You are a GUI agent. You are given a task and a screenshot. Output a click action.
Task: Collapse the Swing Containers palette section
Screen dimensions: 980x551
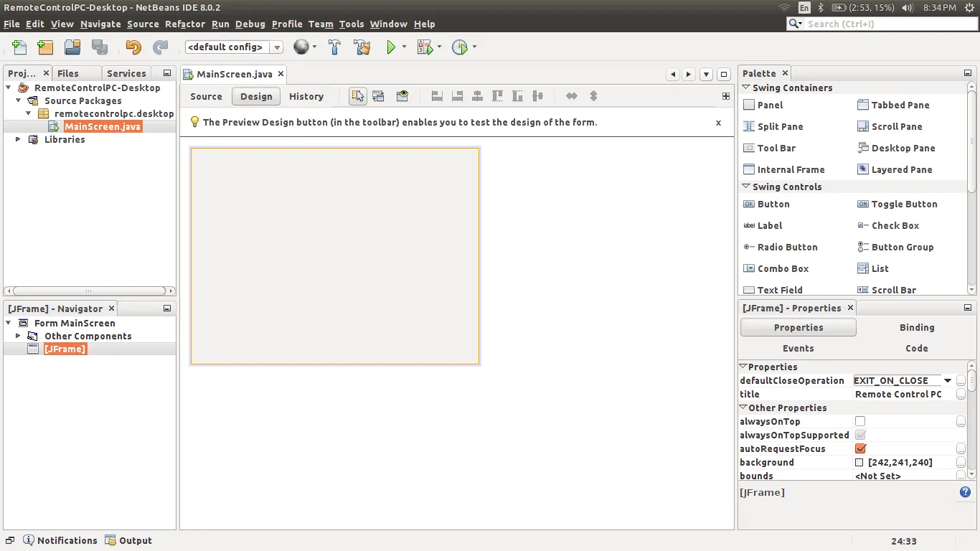746,88
